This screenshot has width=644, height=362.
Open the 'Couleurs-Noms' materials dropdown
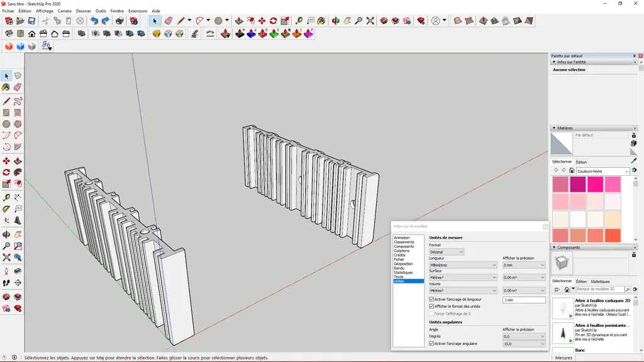click(602, 171)
